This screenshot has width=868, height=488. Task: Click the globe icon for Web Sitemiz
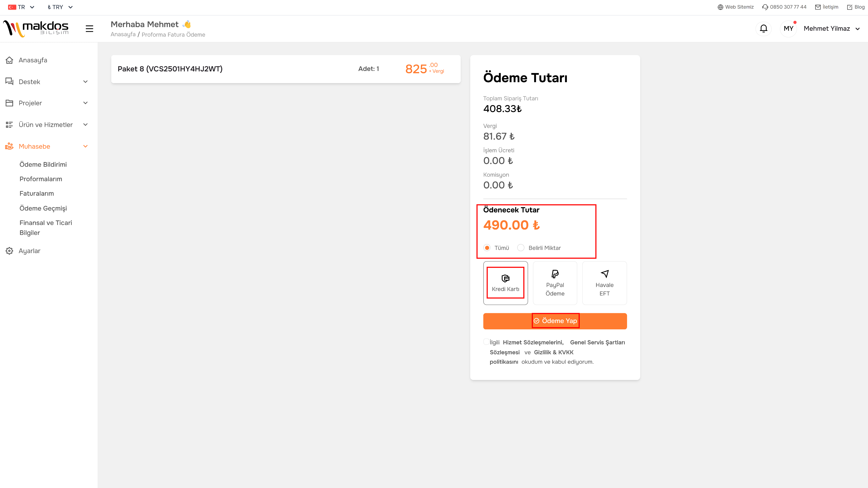[721, 7]
